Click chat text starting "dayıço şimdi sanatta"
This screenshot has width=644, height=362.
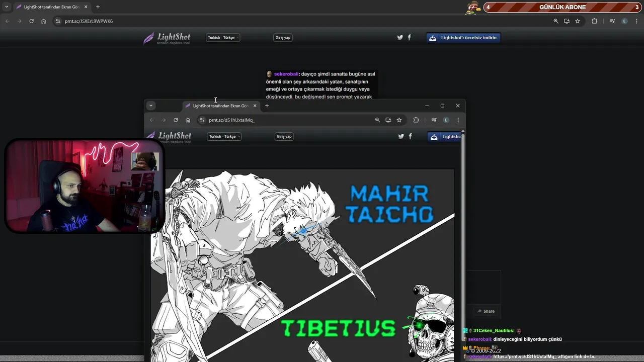pos(320,85)
